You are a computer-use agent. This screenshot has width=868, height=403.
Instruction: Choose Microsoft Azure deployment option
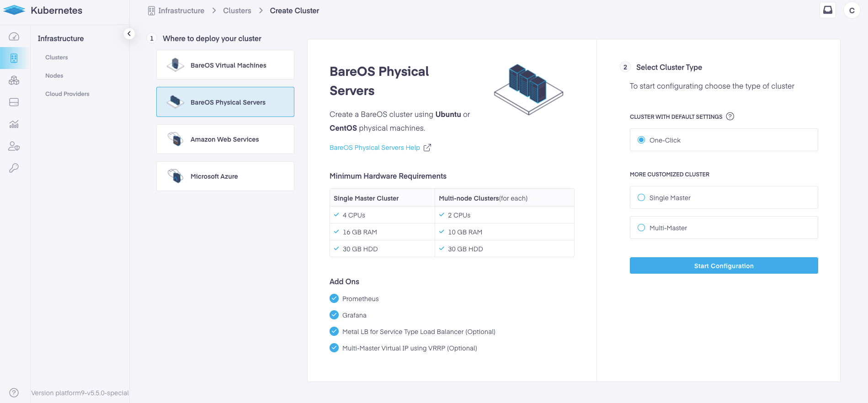pos(225,176)
